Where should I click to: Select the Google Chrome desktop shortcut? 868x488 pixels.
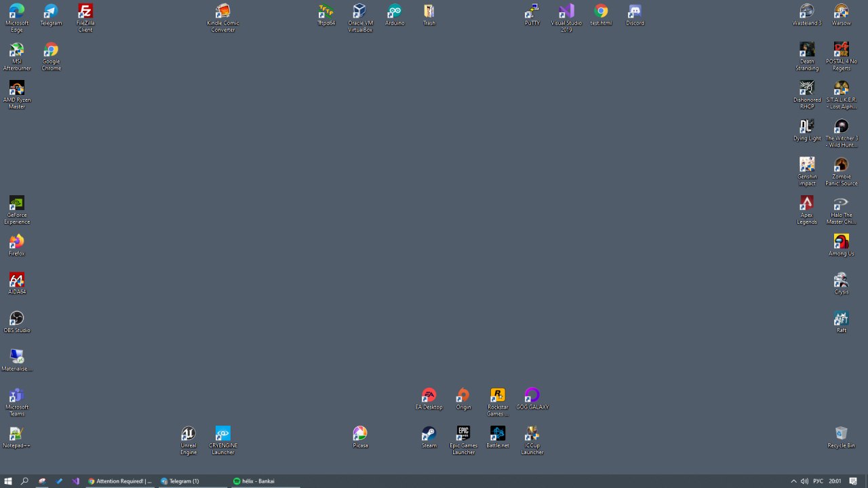[x=51, y=56]
